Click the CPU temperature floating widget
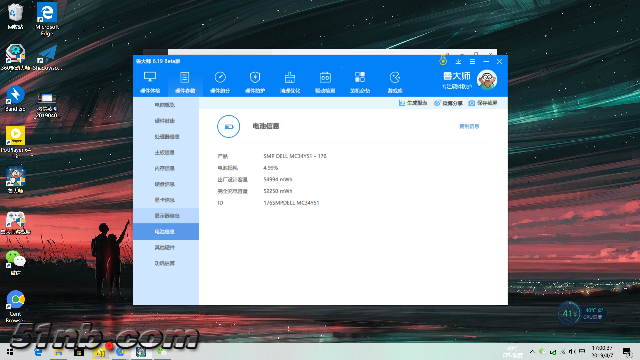The height and width of the screenshot is (360, 640). [582, 313]
